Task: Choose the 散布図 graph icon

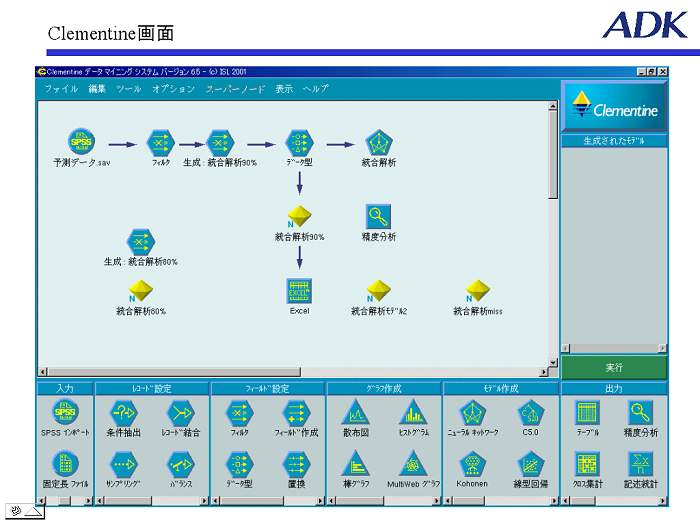Action: 355,412
